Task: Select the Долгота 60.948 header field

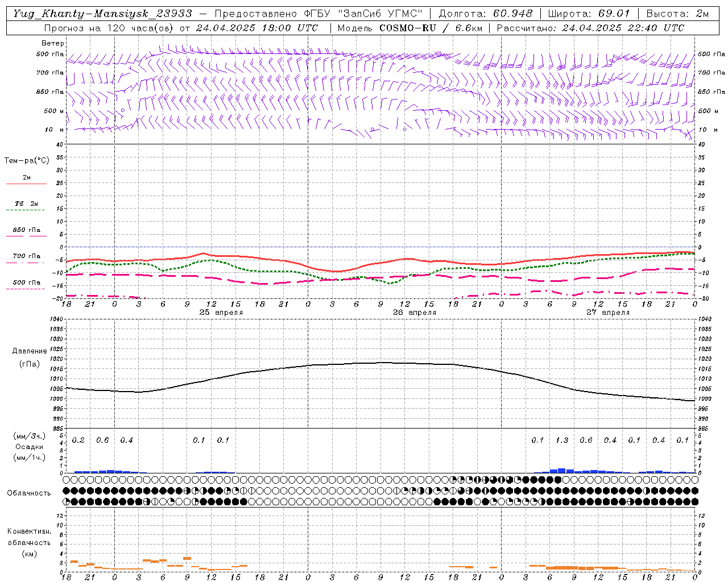Action: tap(486, 14)
